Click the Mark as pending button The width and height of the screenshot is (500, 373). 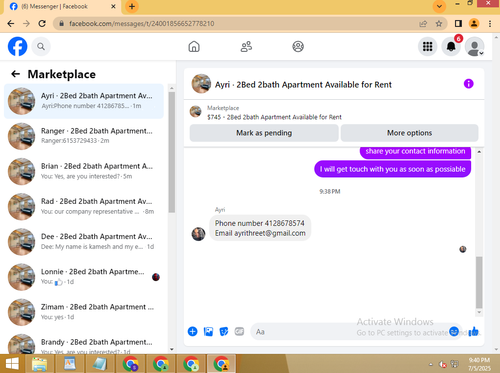(264, 133)
